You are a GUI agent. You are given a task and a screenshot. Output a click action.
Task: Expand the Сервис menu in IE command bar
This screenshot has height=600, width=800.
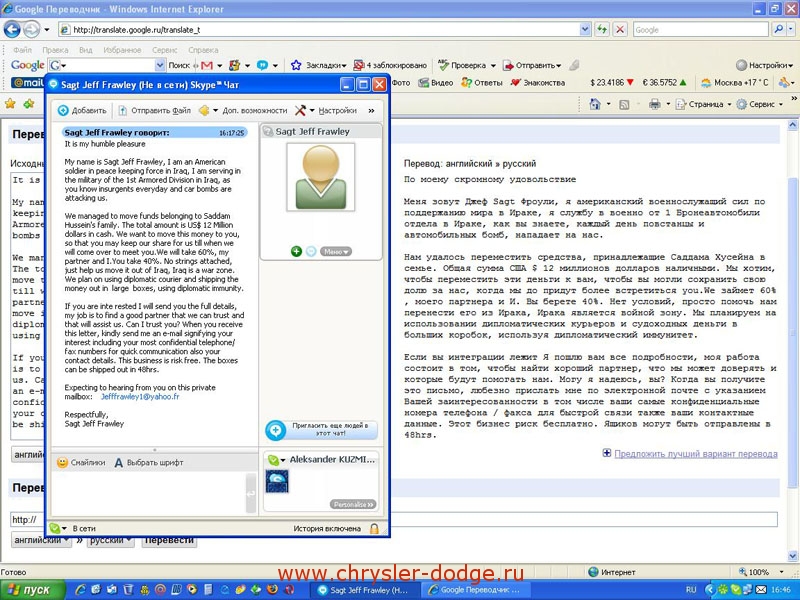coord(759,104)
